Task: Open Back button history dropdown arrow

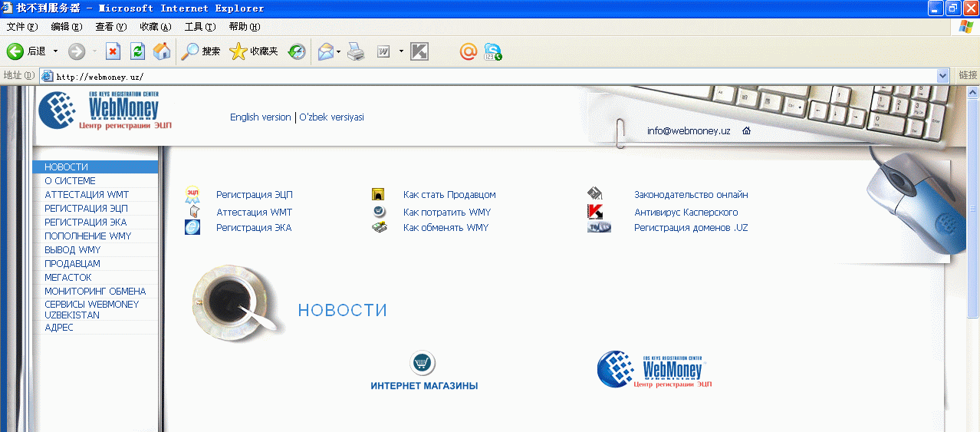Action: point(55,51)
